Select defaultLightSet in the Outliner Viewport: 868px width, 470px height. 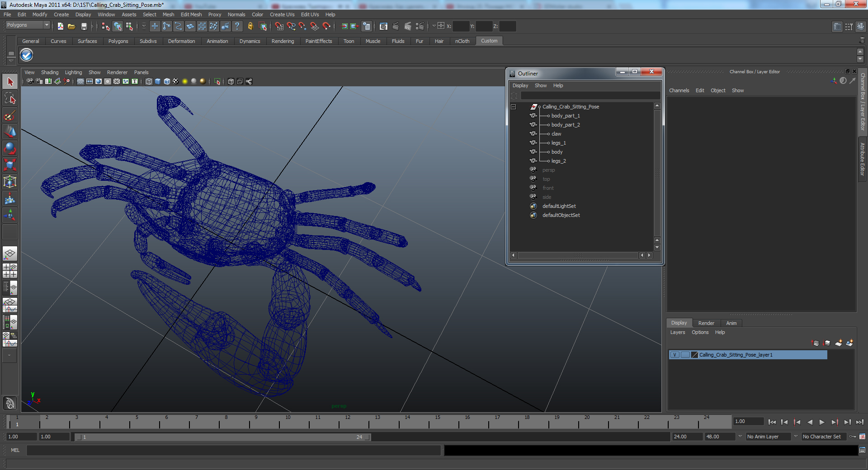[x=559, y=207]
